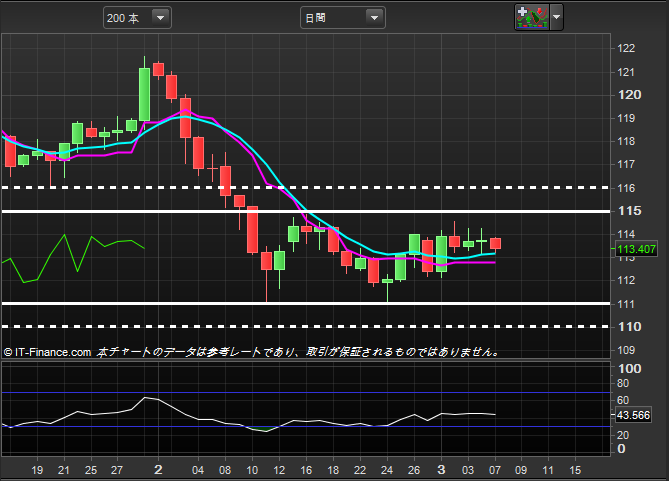Screen dimensions: 669x481
Task: Click the date label 11 on axis
Action: [548, 470]
